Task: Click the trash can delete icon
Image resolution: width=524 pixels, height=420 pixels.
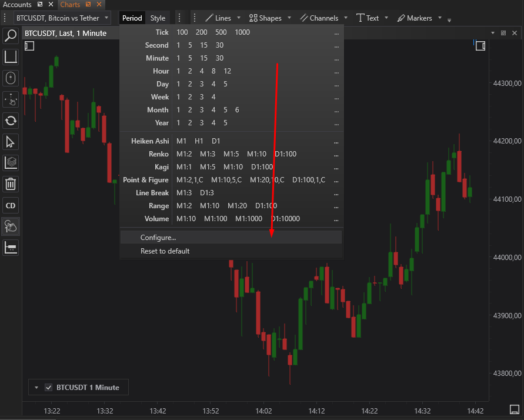Action: pyautogui.click(x=11, y=184)
